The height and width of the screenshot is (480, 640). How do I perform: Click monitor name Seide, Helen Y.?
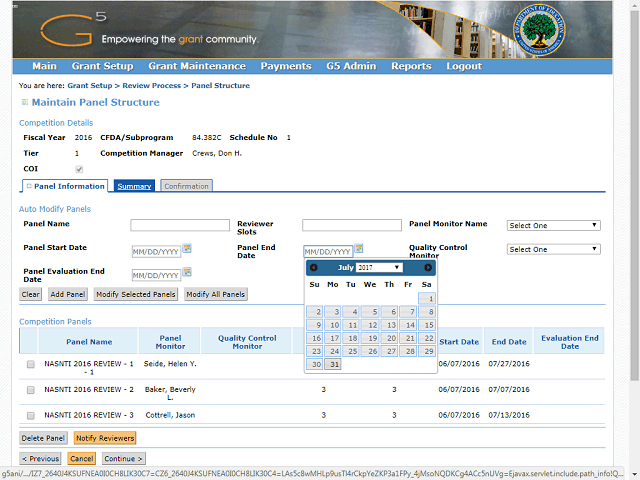(170, 364)
